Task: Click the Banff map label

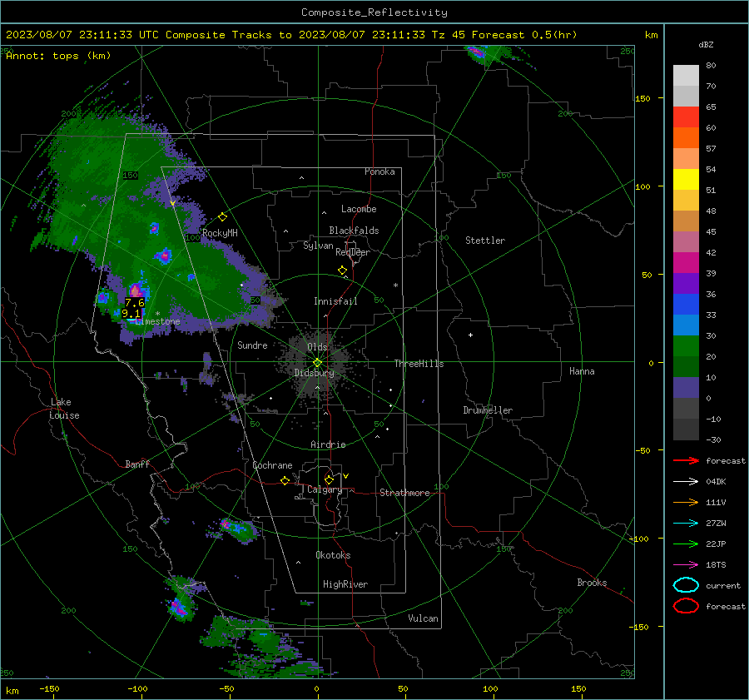Action: pyautogui.click(x=137, y=464)
